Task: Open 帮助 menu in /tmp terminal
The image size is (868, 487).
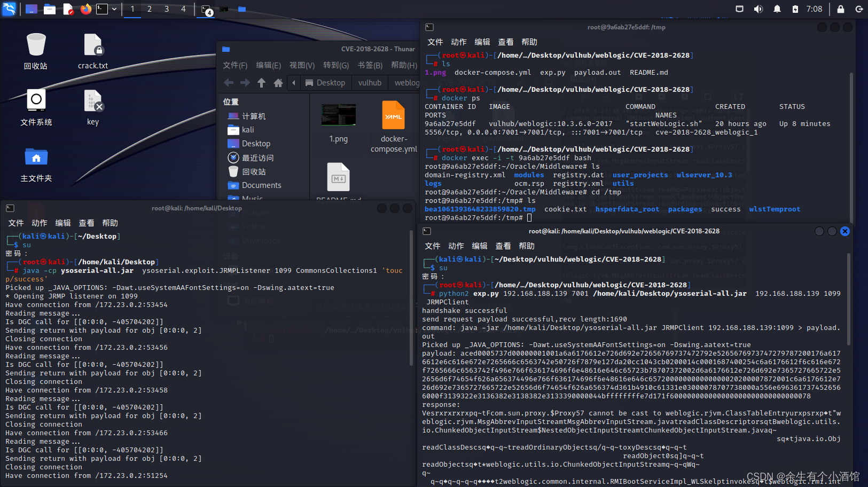Action: coord(529,42)
